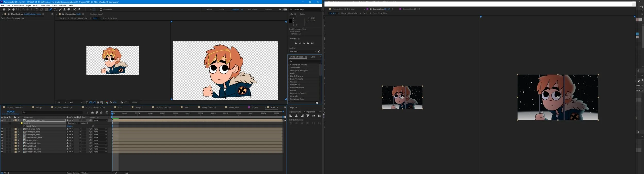The image size is (644, 174).
Task: Select the Rectangle shape tool
Action: point(46,9)
